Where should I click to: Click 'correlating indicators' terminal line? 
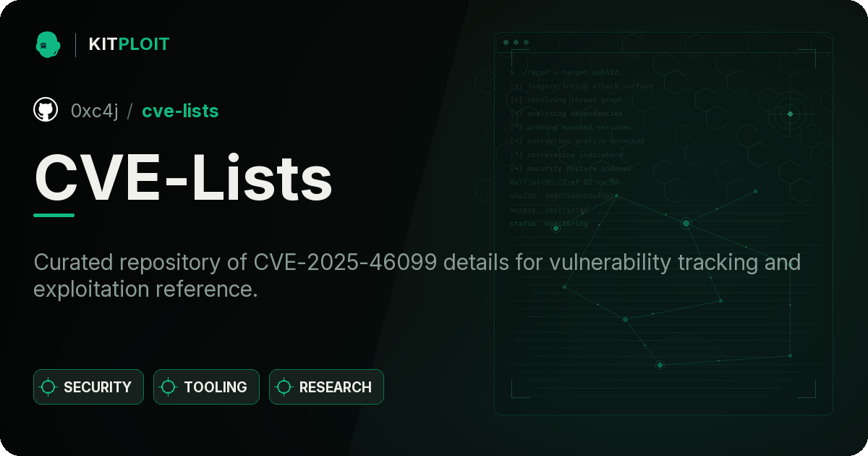pos(566,155)
